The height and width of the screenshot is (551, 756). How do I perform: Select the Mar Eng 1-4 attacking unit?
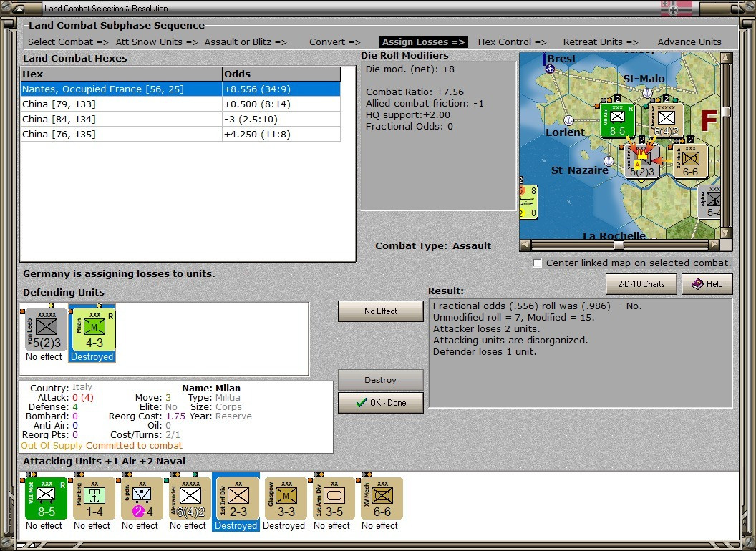[x=94, y=499]
